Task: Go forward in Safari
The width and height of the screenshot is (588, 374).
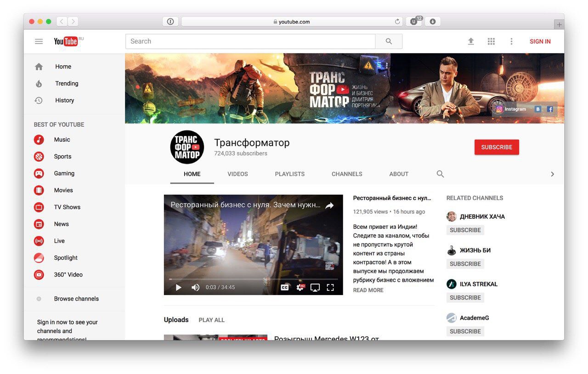Action: click(73, 22)
